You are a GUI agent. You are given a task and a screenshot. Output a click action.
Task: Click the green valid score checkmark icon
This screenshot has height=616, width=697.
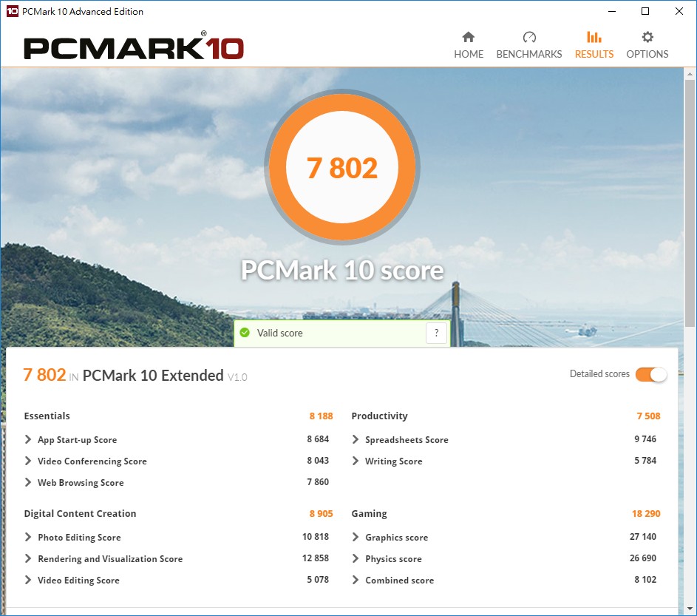[245, 333]
